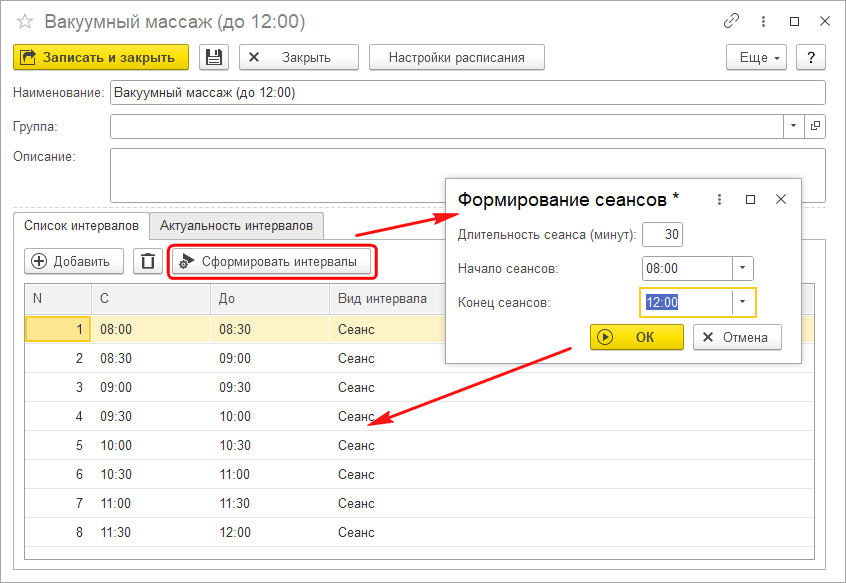The height and width of the screenshot is (583, 846).
Task: Click the question mark help button
Action: pos(810,57)
